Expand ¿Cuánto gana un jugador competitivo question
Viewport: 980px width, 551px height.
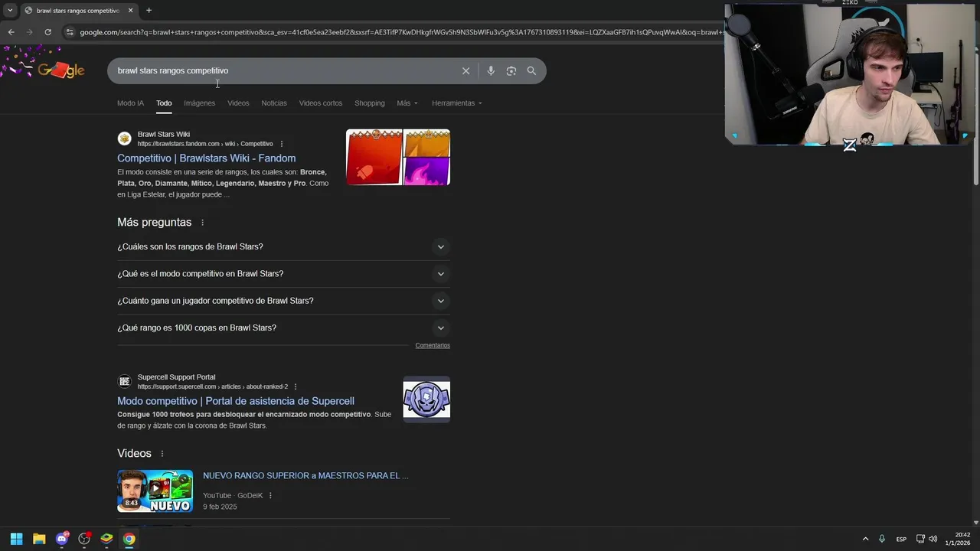[283, 301]
